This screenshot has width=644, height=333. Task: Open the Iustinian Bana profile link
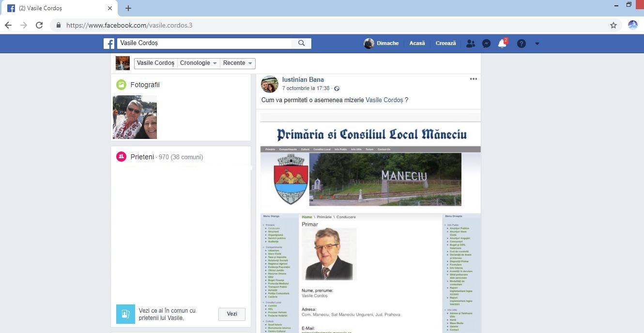pos(303,80)
